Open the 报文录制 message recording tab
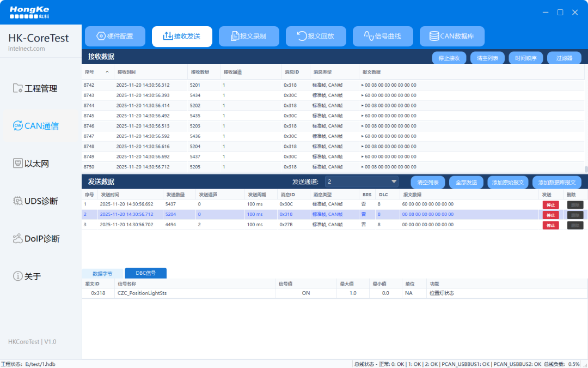The height and width of the screenshot is (368, 588). tap(249, 37)
